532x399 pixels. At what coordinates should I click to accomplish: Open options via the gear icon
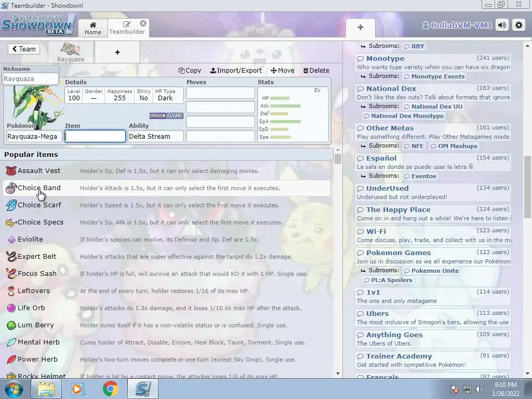pos(519,25)
